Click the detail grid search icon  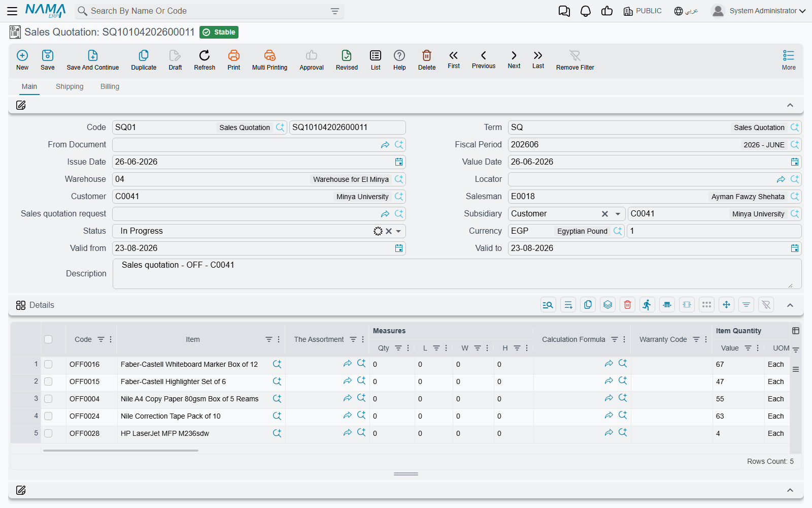(548, 305)
